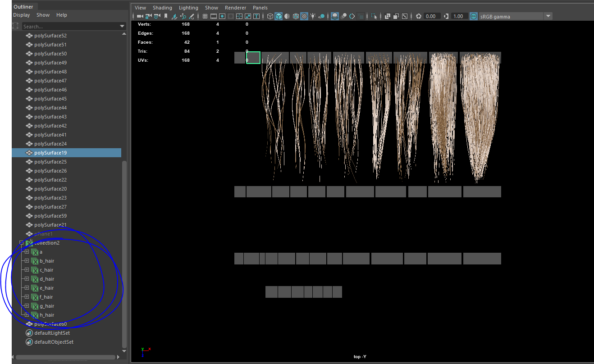Toggle the Resolution Gate display
594x364 pixels.
click(222, 16)
